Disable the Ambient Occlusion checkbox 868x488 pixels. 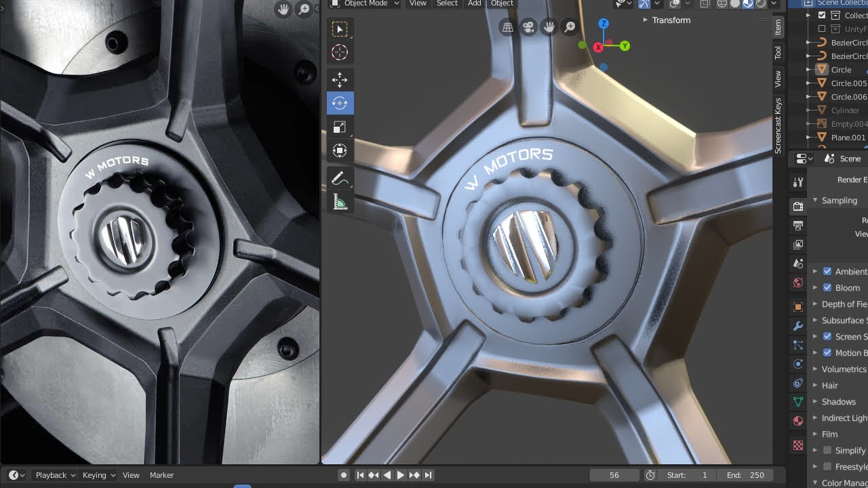click(x=827, y=271)
